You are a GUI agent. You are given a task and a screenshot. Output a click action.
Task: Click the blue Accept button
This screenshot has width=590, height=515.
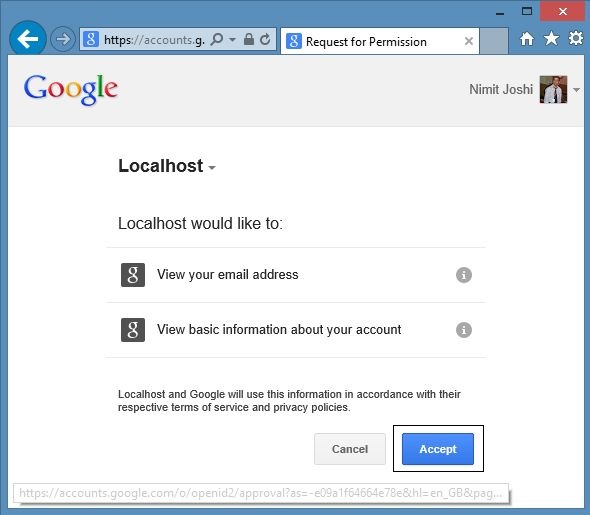point(438,449)
